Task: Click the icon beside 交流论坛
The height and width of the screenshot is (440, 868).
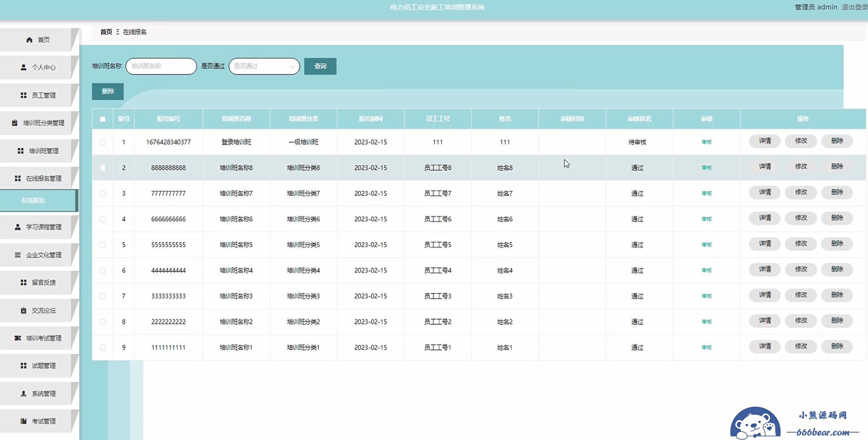Action: pos(24,311)
